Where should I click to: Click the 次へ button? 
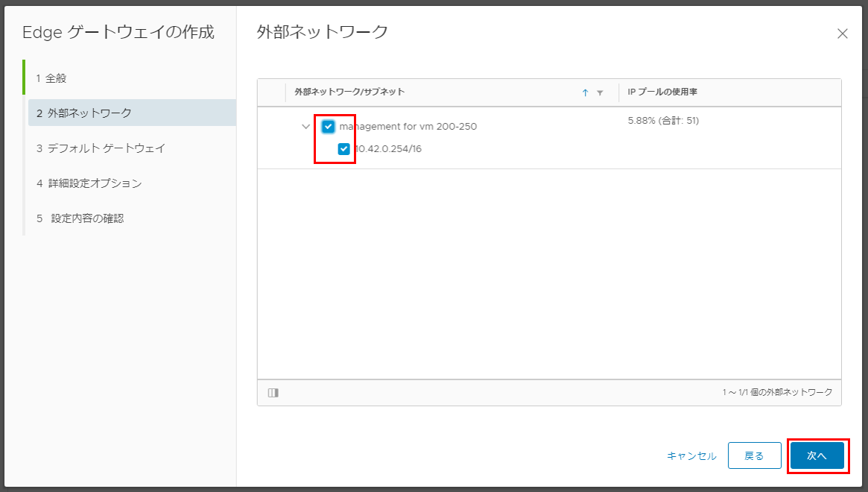point(817,455)
